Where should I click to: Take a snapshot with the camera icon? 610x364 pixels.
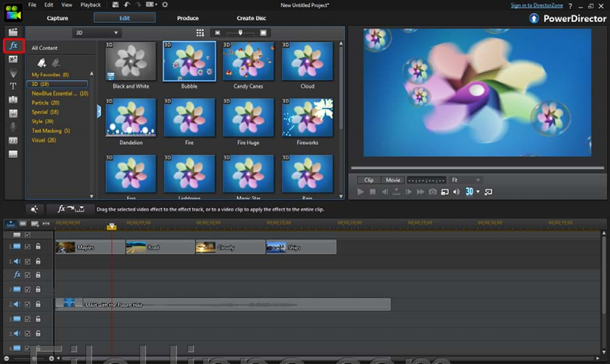[x=432, y=192]
